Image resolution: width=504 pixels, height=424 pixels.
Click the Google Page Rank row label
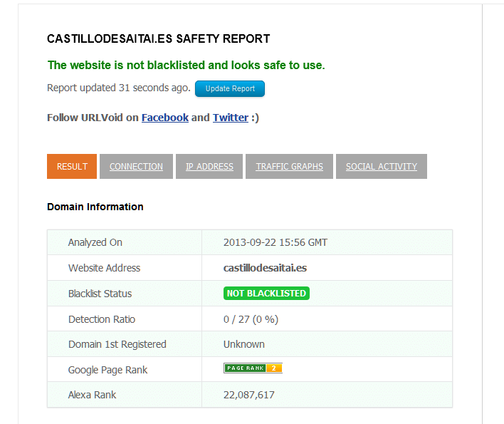point(107,370)
